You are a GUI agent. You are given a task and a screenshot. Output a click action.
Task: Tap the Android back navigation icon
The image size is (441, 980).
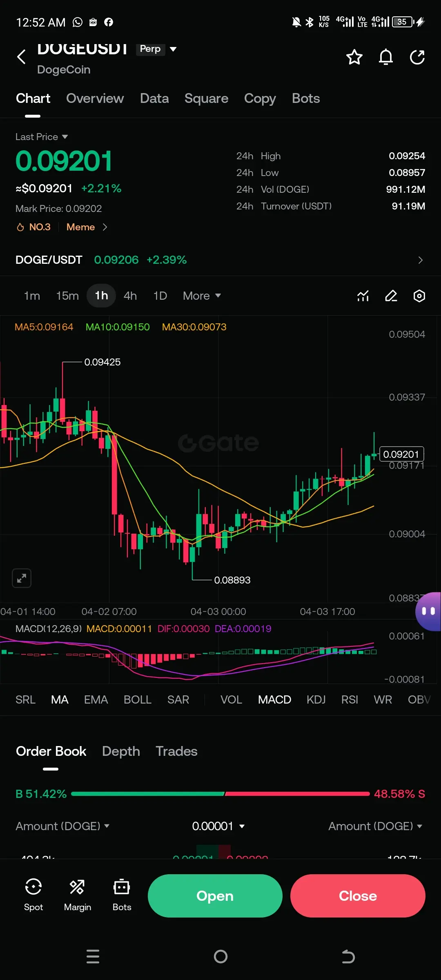348,956
